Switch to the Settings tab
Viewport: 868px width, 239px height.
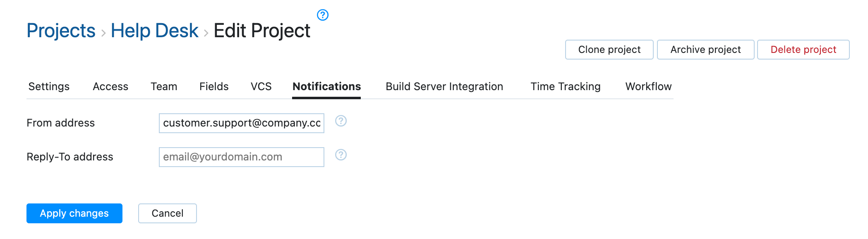tap(49, 86)
